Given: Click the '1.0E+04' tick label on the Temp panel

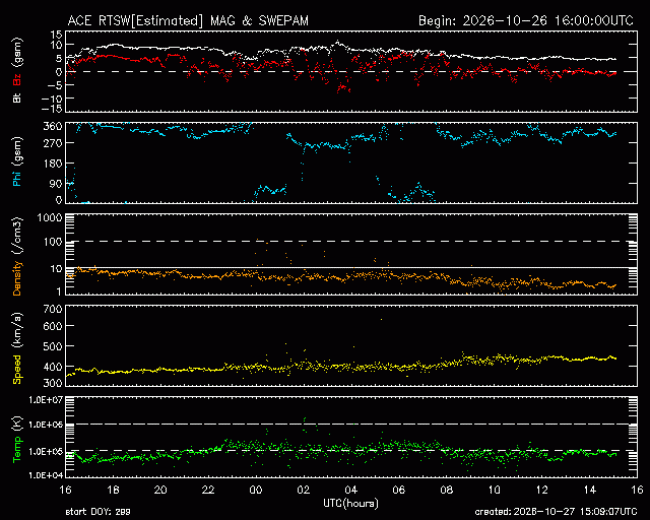Looking at the screenshot, I should (45, 475).
